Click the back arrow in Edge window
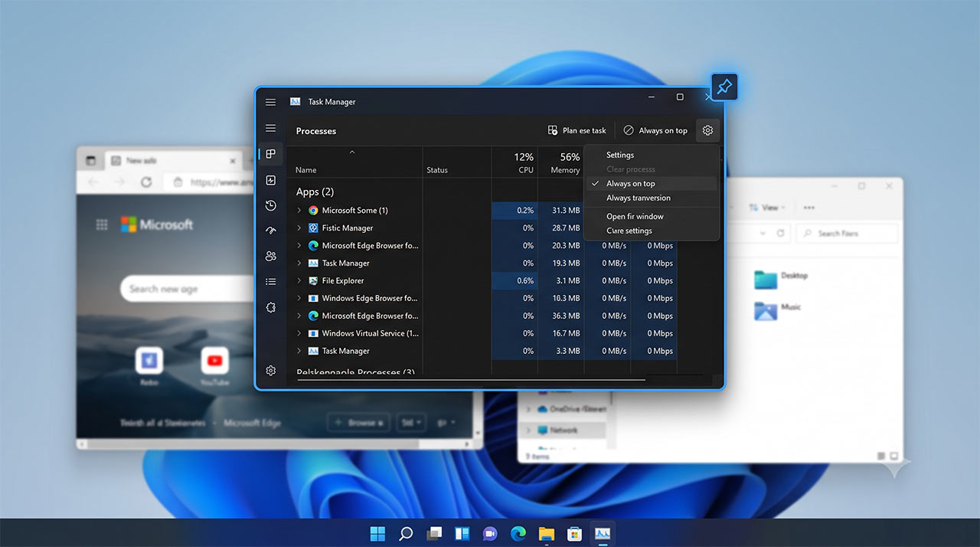980x547 pixels. tap(93, 182)
